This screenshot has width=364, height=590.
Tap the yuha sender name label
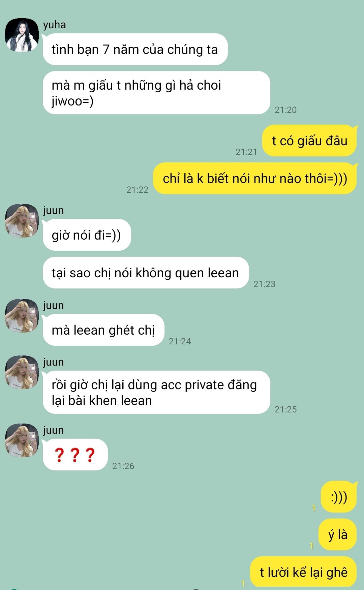[x=55, y=25]
